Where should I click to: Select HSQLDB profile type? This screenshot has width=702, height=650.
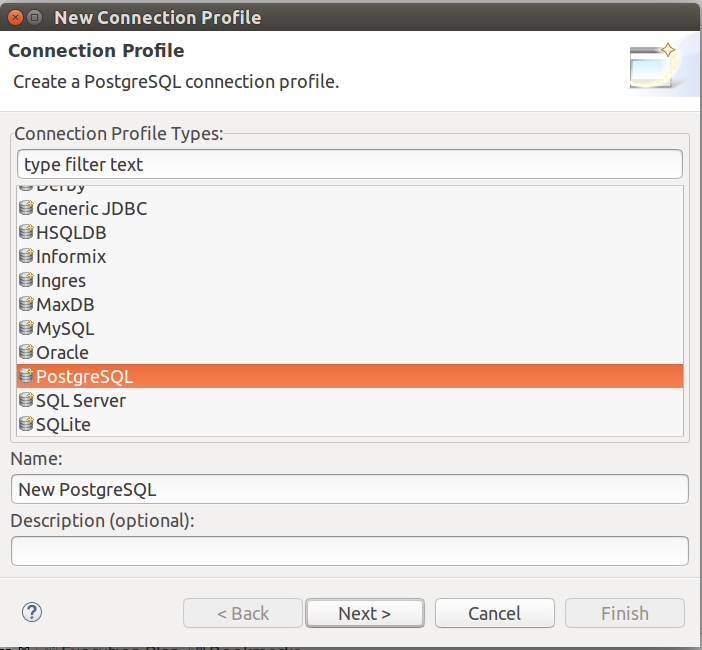(350, 232)
